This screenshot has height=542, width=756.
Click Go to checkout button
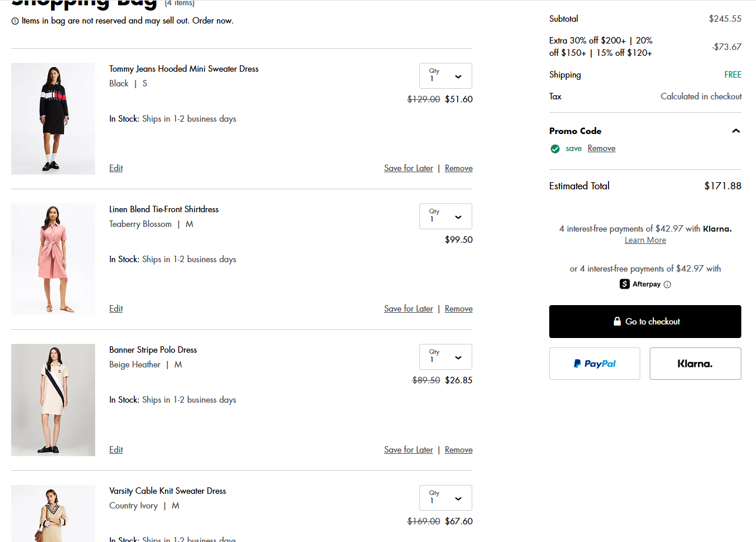pos(645,322)
